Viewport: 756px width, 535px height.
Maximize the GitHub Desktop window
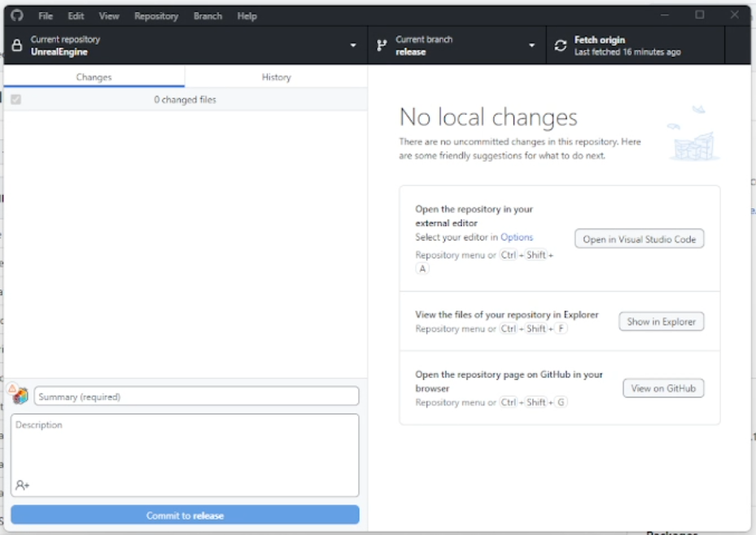(x=700, y=15)
